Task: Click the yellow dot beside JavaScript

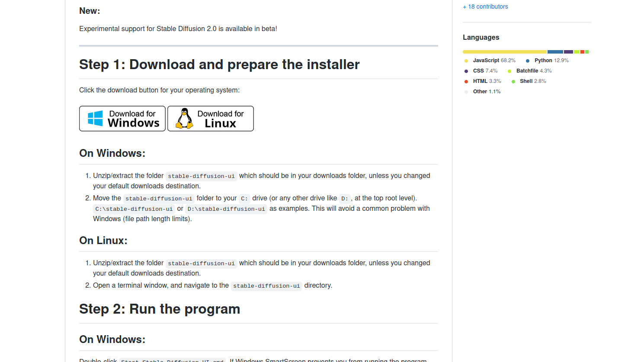Action: 466,61
